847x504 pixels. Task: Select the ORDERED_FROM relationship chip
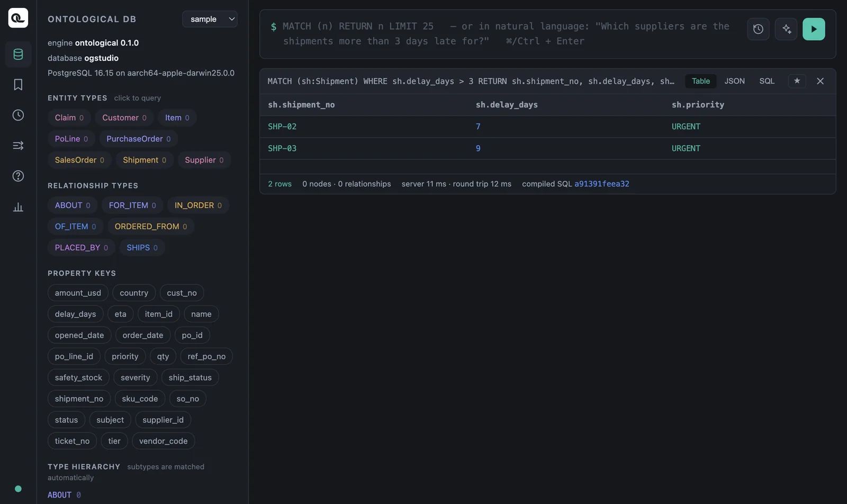click(151, 227)
